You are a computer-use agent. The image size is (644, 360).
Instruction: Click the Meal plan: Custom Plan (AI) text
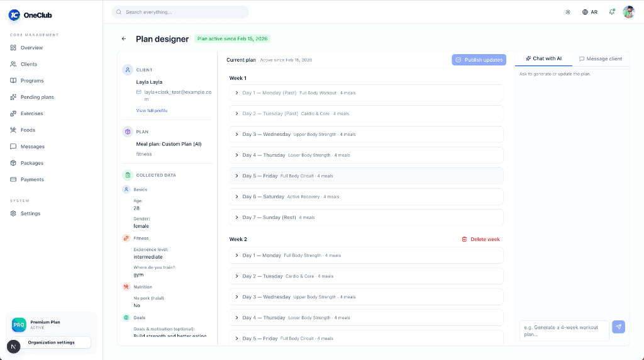169,144
